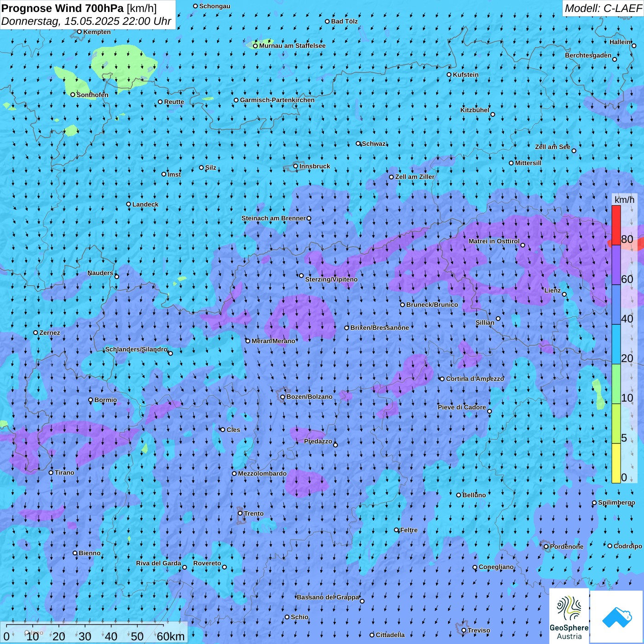Click the 'Pieve di Cadore' label

point(462,407)
